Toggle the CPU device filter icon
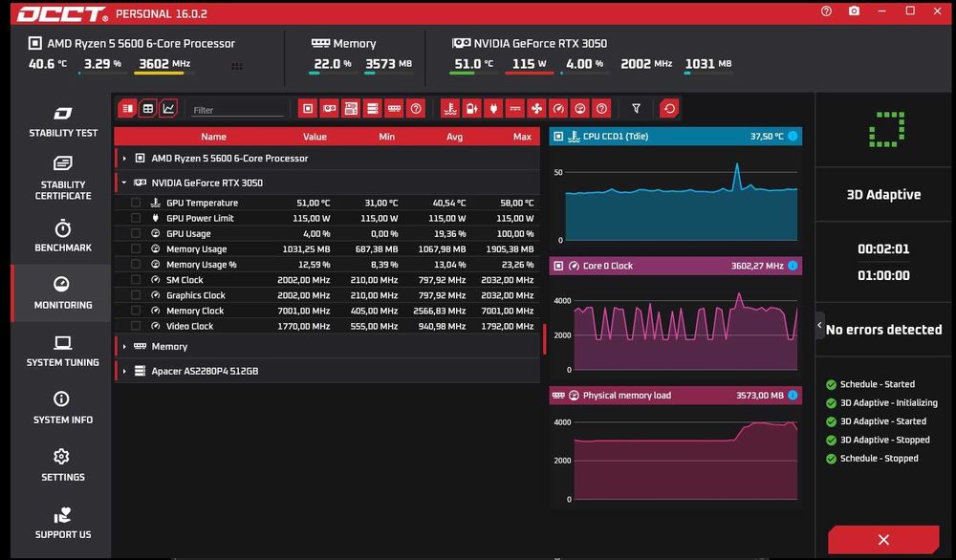Viewport: 956px width, 560px height. [x=308, y=109]
